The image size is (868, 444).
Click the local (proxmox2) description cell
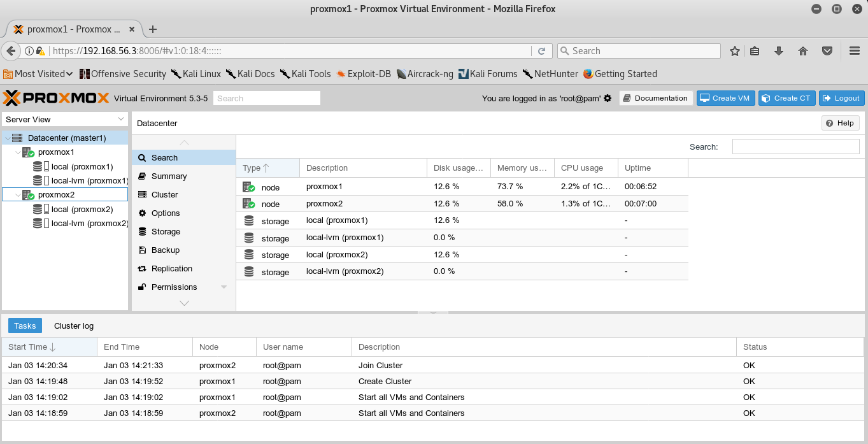(x=364, y=255)
